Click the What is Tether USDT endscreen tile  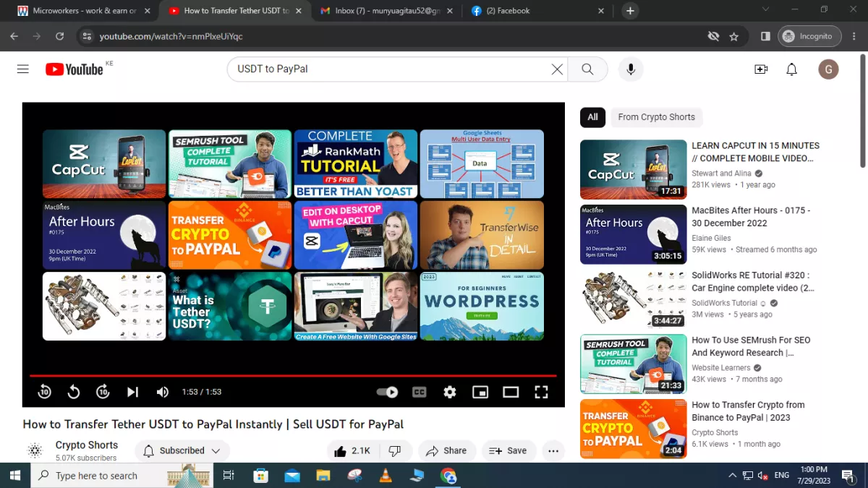230,306
